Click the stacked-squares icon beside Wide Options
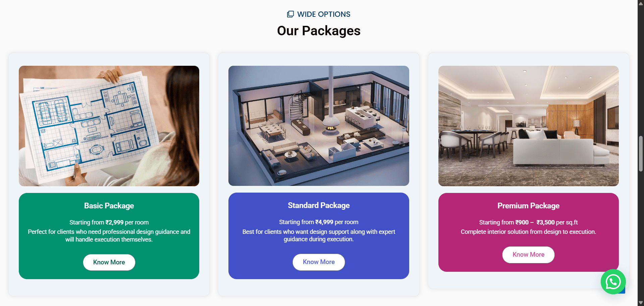This screenshot has width=644, height=306. click(x=290, y=14)
